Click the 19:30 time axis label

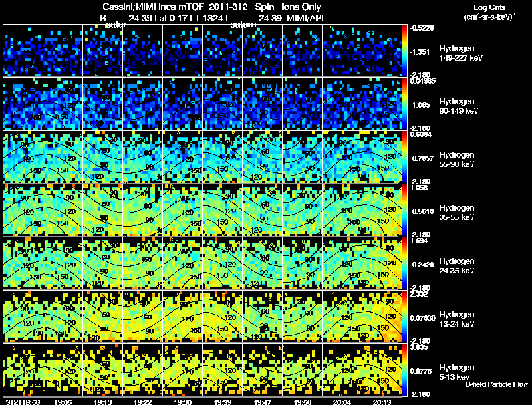(x=182, y=402)
